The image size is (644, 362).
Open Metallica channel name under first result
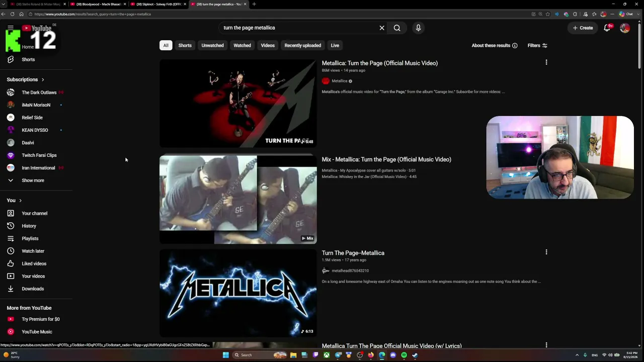pyautogui.click(x=340, y=81)
